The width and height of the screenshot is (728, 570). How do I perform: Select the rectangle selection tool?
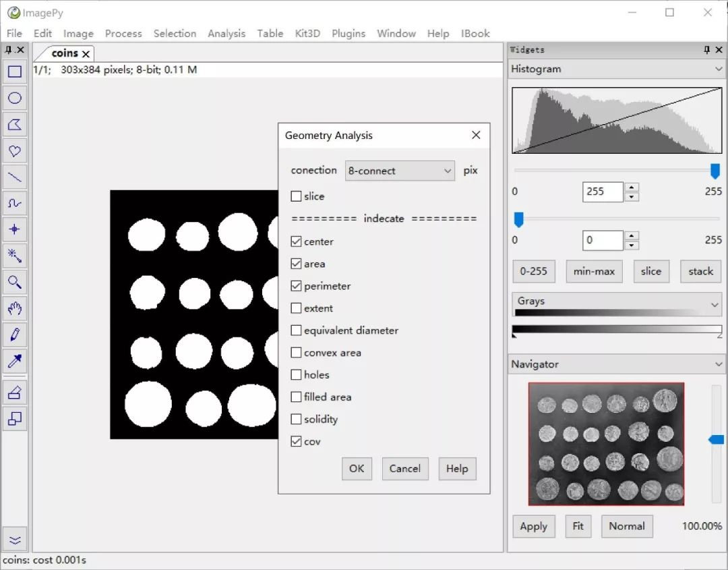[x=15, y=72]
